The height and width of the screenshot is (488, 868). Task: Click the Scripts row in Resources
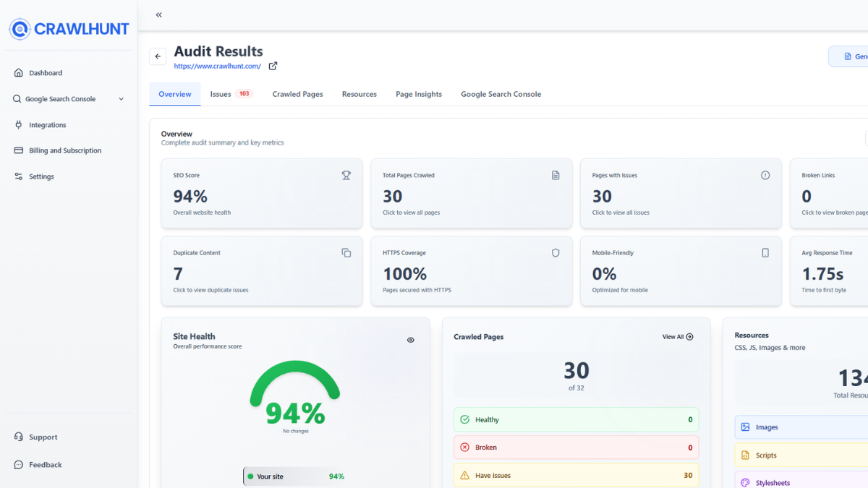[x=801, y=455]
